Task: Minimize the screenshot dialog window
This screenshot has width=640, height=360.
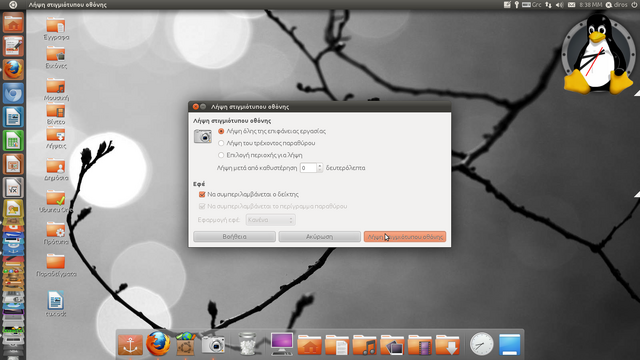Action: pyautogui.click(x=203, y=107)
